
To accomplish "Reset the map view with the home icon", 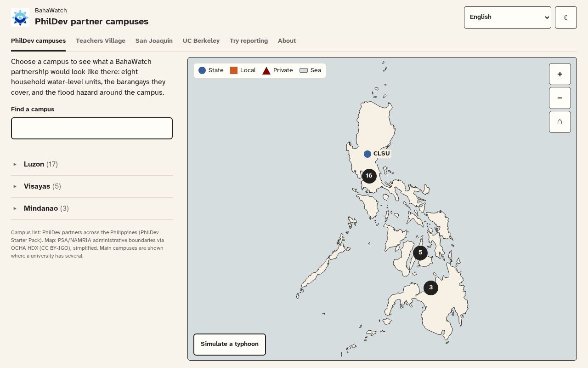I will (560, 122).
